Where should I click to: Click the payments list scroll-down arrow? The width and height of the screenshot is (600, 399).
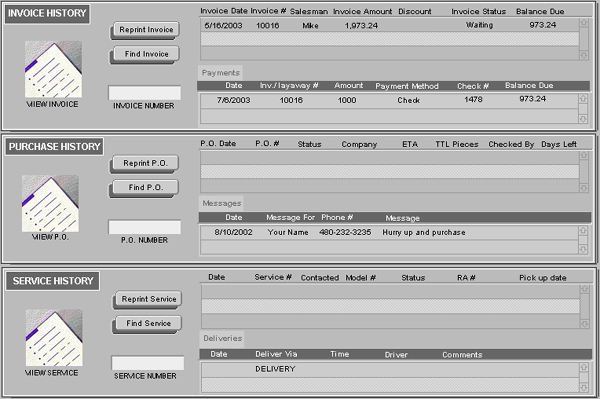coord(583,119)
